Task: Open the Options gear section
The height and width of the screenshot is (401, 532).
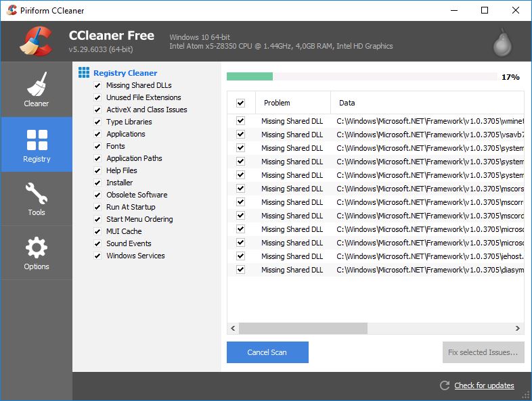Action: [37, 253]
